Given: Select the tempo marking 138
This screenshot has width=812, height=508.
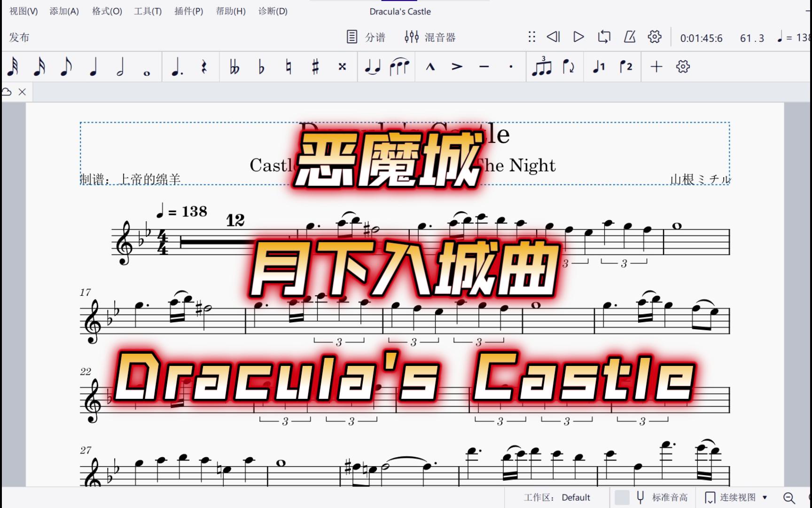Looking at the screenshot, I should coord(181,211).
